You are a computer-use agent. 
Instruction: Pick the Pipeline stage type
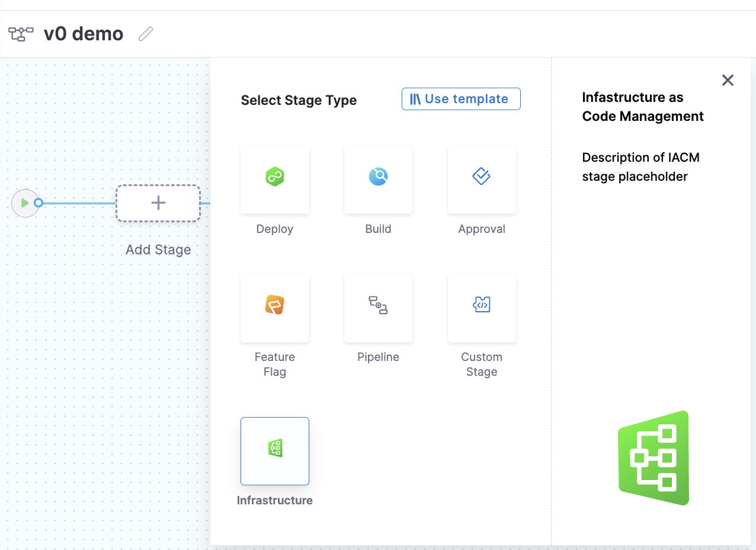(x=378, y=308)
